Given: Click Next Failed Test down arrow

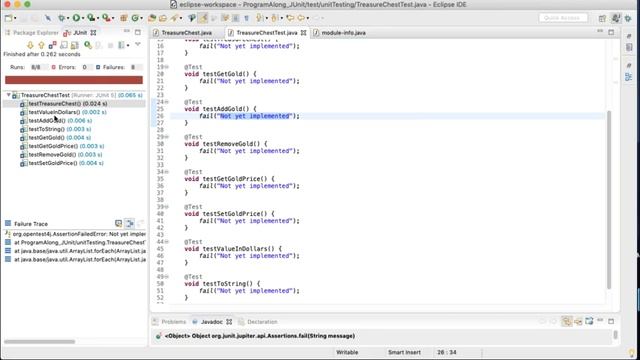Looking at the screenshot, I should (30, 45).
